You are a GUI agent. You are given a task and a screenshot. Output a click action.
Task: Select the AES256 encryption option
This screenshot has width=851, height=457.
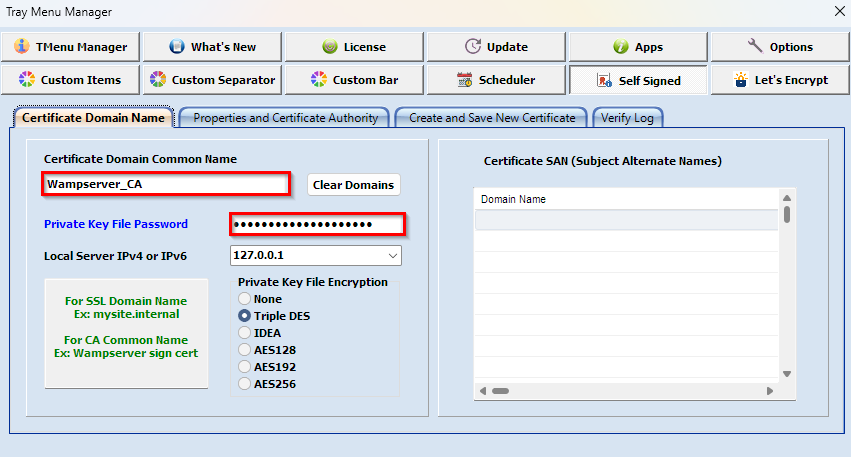244,384
